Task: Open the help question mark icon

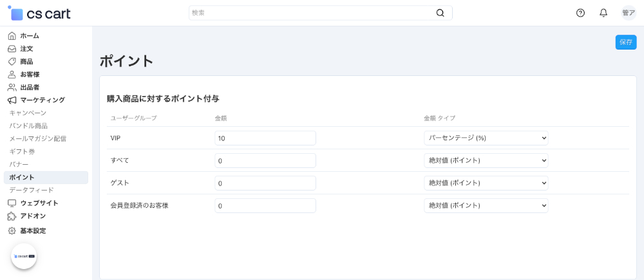Action: (580, 13)
